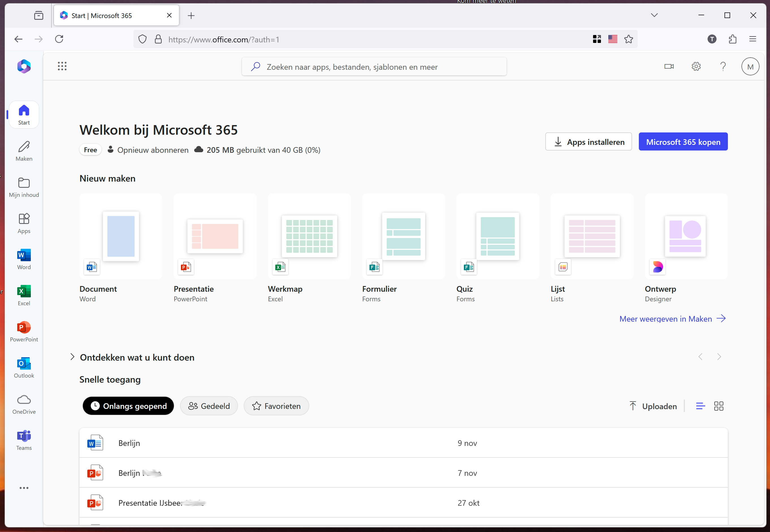The image size is (770, 532).
Task: Open Outlook in the sidebar
Action: point(24,367)
